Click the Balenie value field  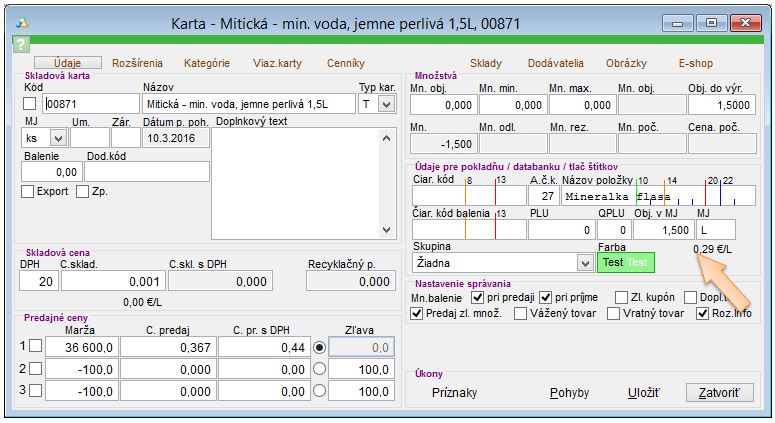51,172
